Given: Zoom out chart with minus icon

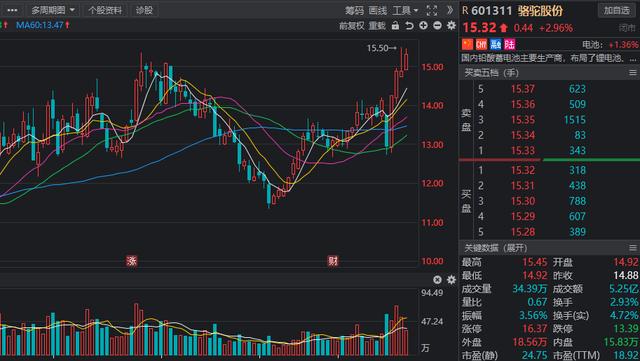Looking at the screenshot, I should 437,26.
